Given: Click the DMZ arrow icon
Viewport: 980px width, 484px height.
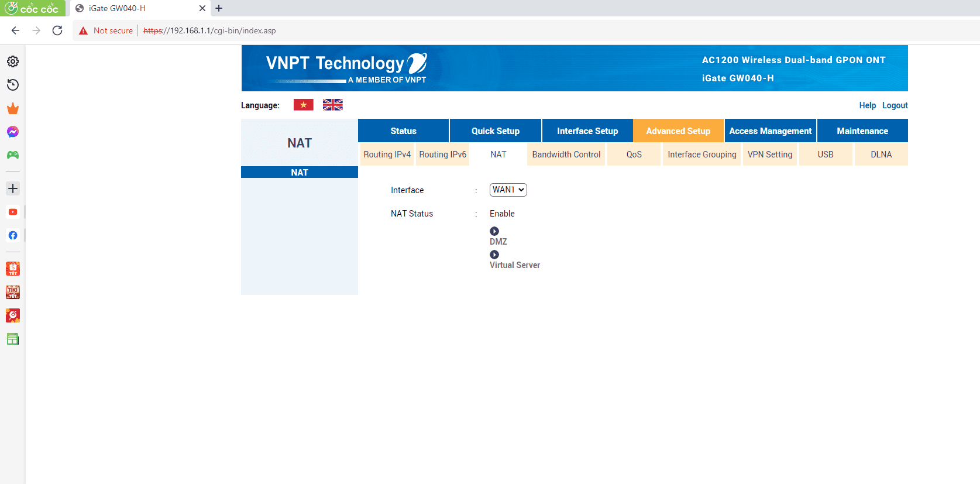Looking at the screenshot, I should [x=494, y=231].
